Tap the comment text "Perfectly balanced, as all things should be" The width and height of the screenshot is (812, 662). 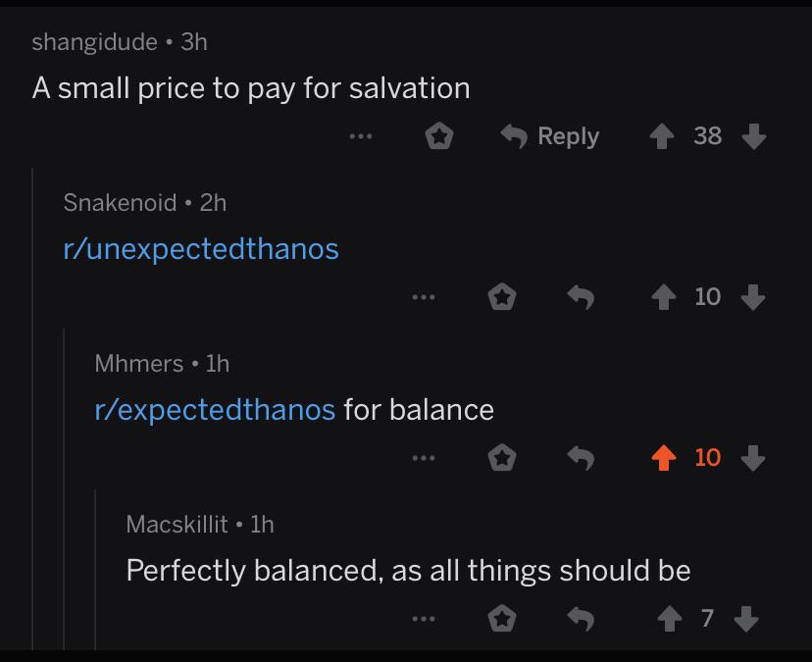[x=408, y=570]
